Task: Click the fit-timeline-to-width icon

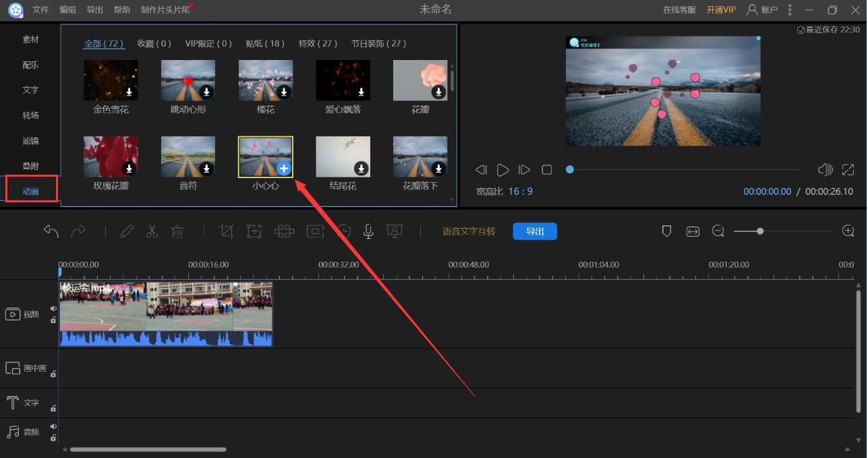Action: click(693, 231)
